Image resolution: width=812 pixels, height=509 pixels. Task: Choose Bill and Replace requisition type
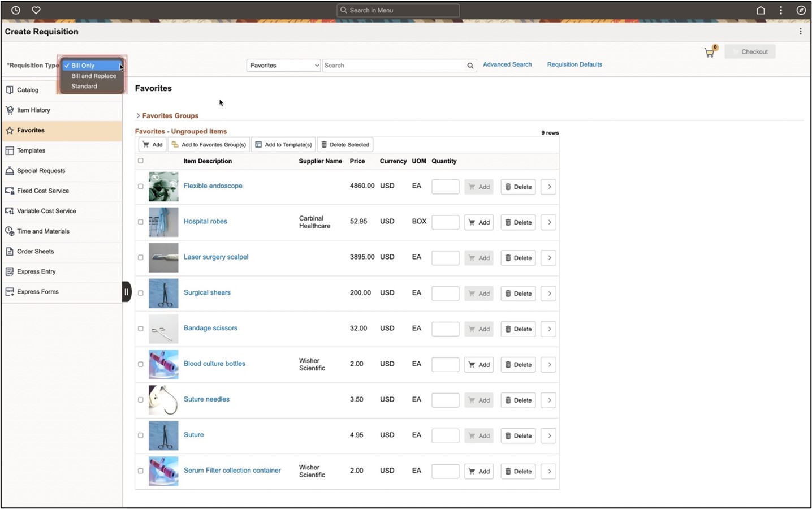point(92,76)
